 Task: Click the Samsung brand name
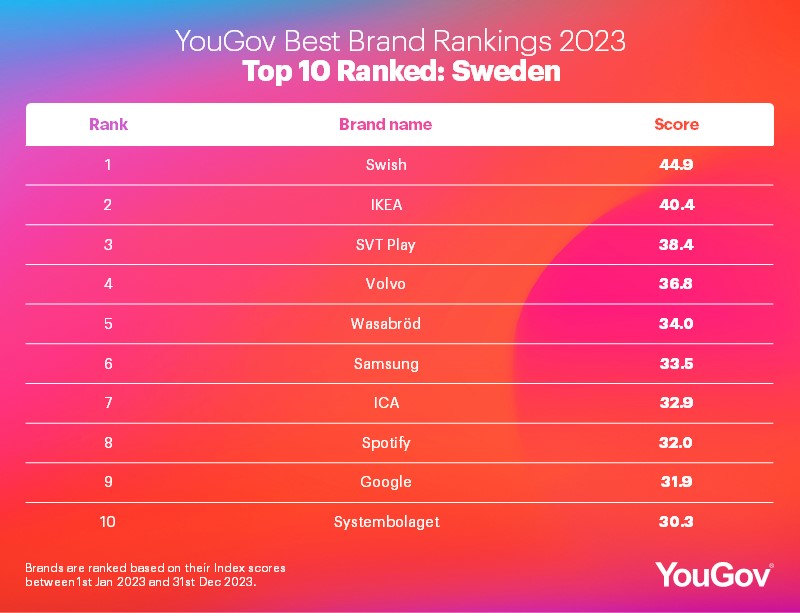[x=386, y=363]
